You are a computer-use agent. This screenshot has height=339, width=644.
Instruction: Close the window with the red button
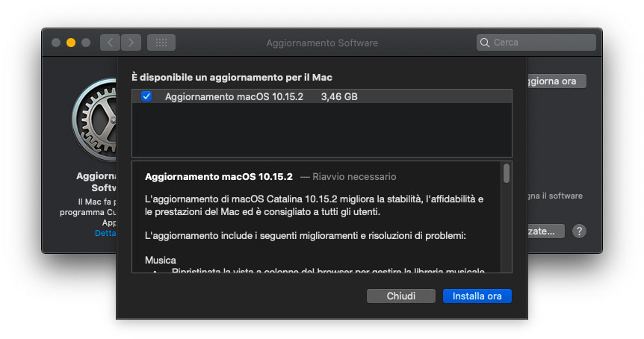56,43
